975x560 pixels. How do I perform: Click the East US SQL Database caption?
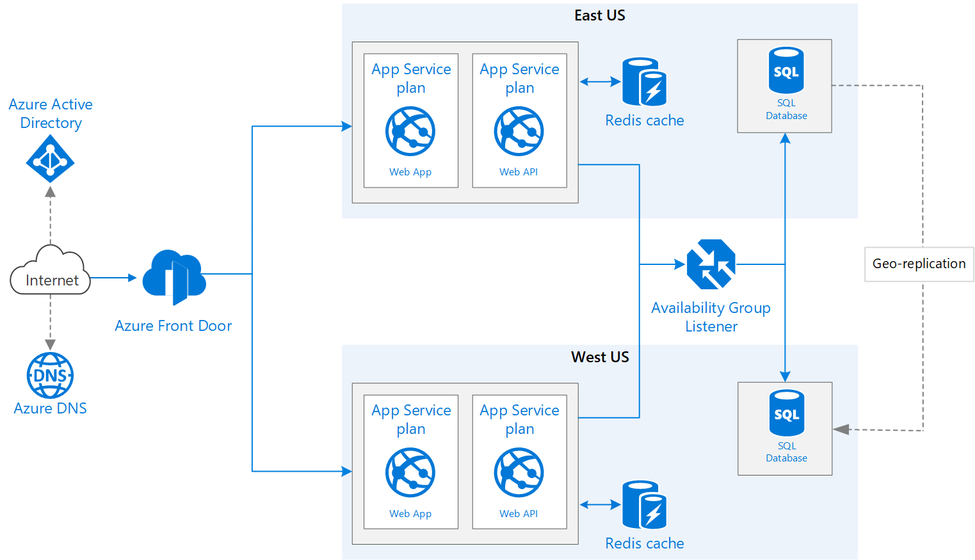click(787, 109)
